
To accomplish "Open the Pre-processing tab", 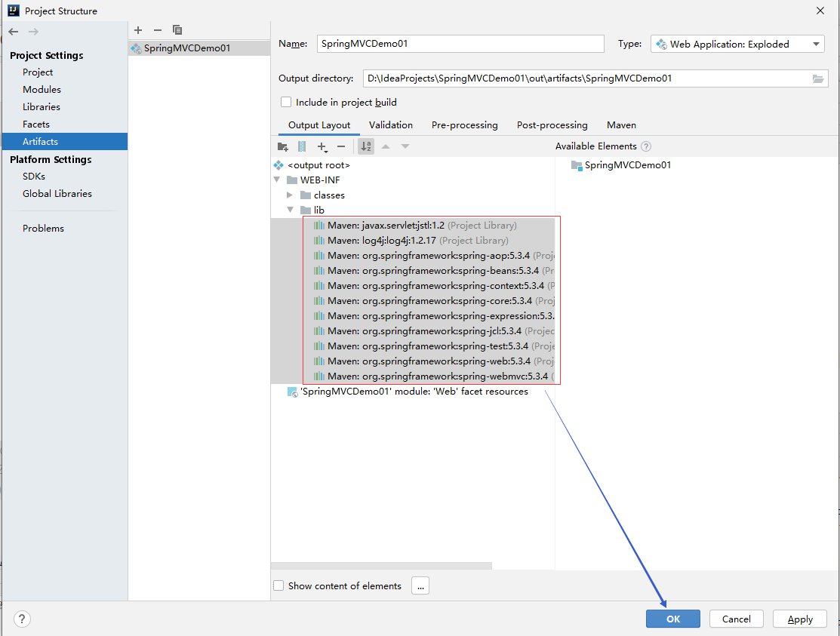I will click(x=464, y=125).
